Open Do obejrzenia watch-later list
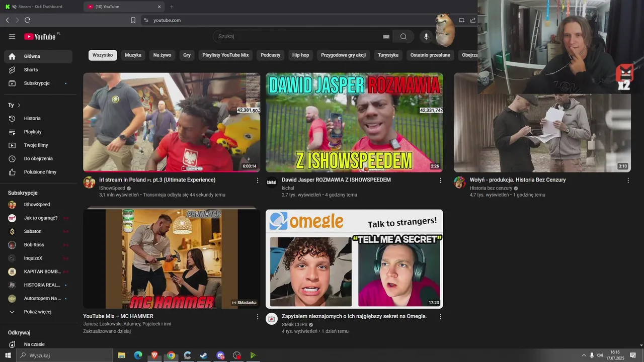 point(38,158)
